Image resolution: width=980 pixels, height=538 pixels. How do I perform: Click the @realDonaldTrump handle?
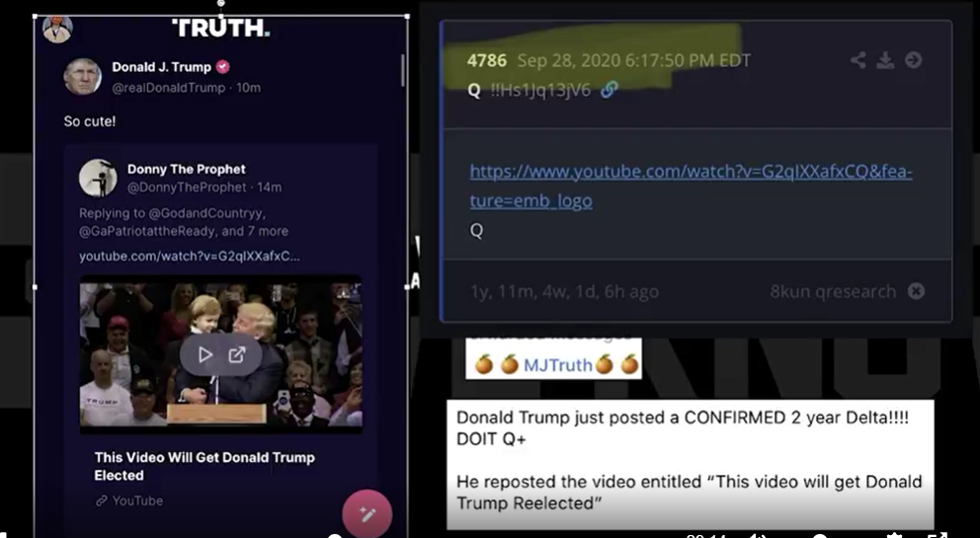pos(168,88)
